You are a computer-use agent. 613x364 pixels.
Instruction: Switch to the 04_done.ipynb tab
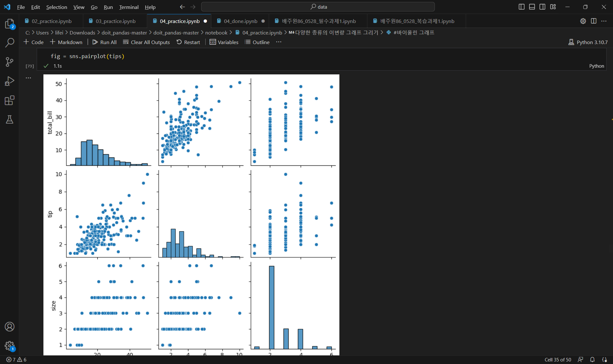240,21
